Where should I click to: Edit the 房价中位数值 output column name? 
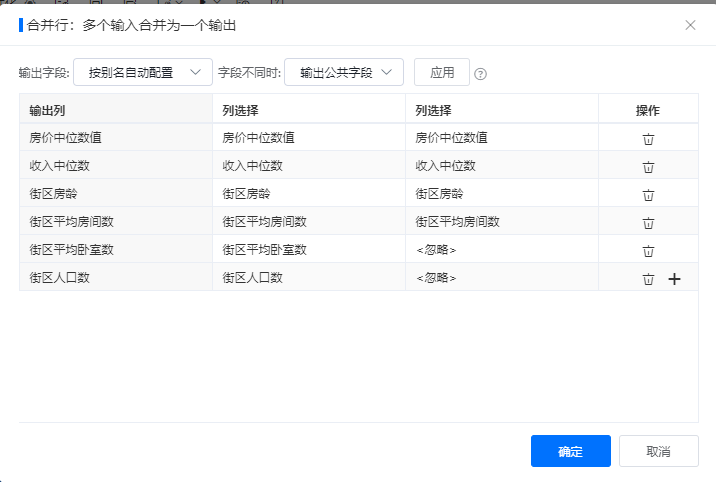pyautogui.click(x=116, y=137)
